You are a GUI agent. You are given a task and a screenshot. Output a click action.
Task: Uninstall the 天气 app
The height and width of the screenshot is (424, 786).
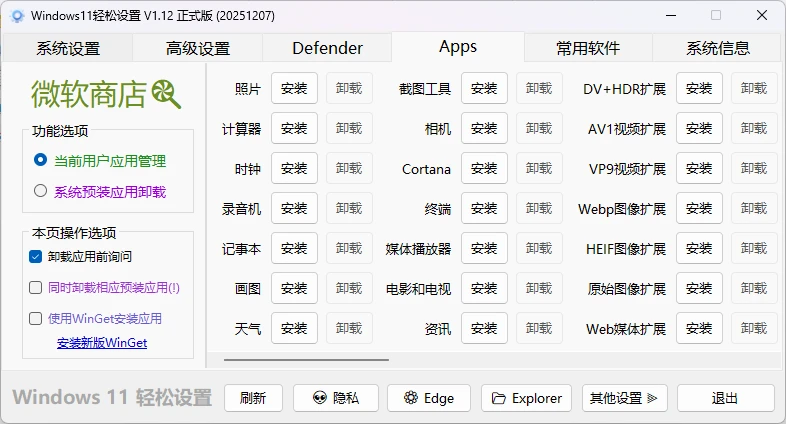[x=349, y=328]
